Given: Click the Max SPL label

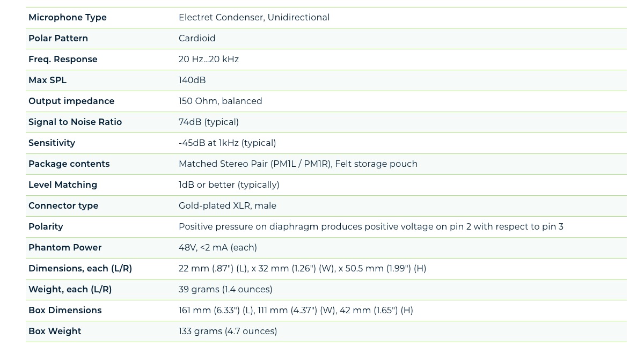Looking at the screenshot, I should pyautogui.click(x=47, y=80).
